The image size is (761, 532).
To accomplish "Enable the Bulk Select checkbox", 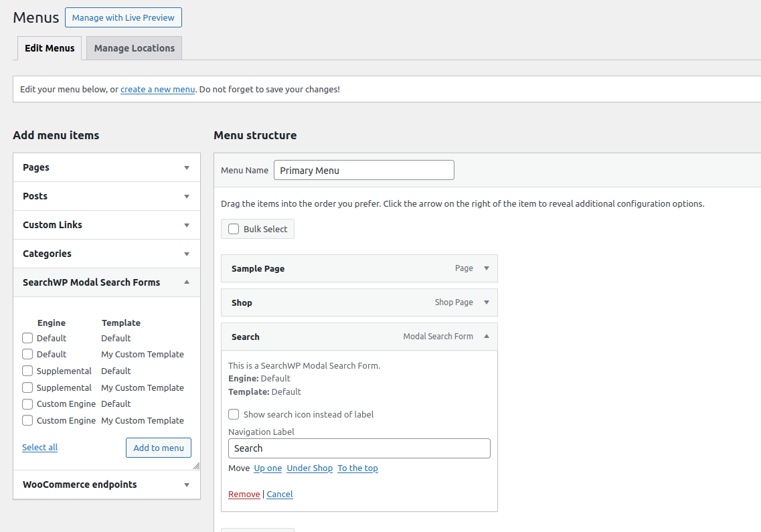I will [x=234, y=229].
